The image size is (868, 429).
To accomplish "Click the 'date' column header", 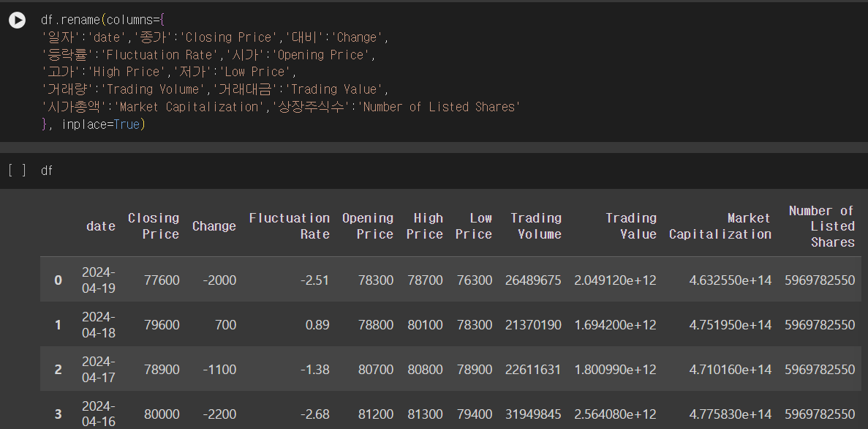I will pos(101,226).
